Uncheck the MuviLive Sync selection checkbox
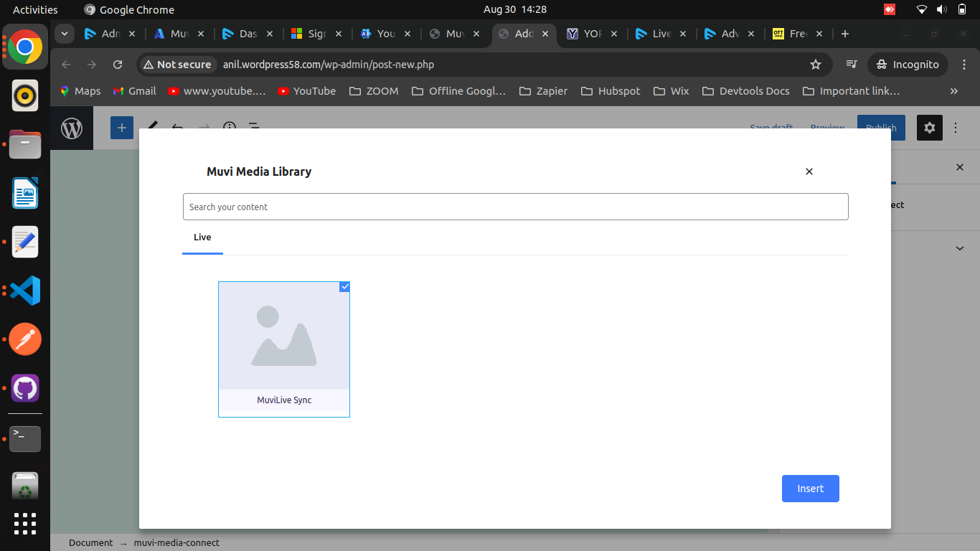 pos(344,287)
